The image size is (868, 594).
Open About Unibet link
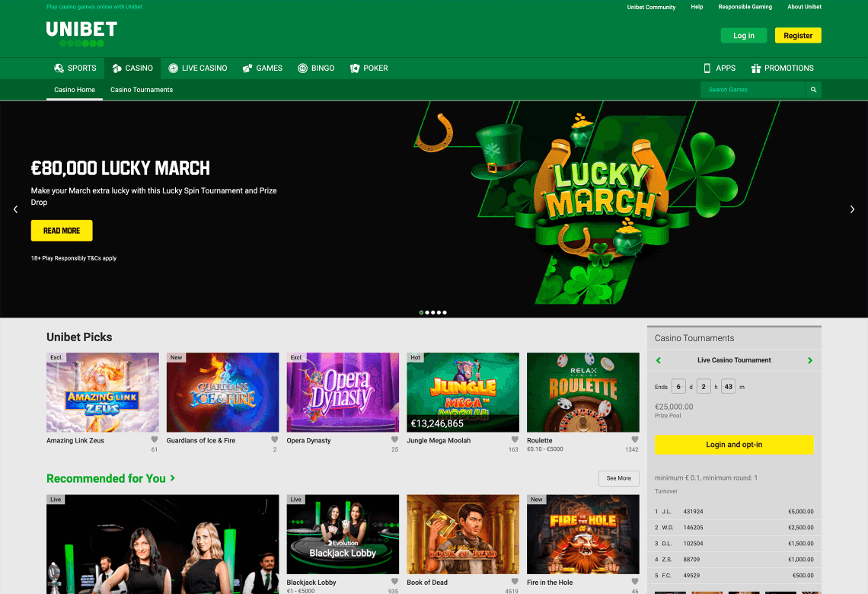(804, 7)
